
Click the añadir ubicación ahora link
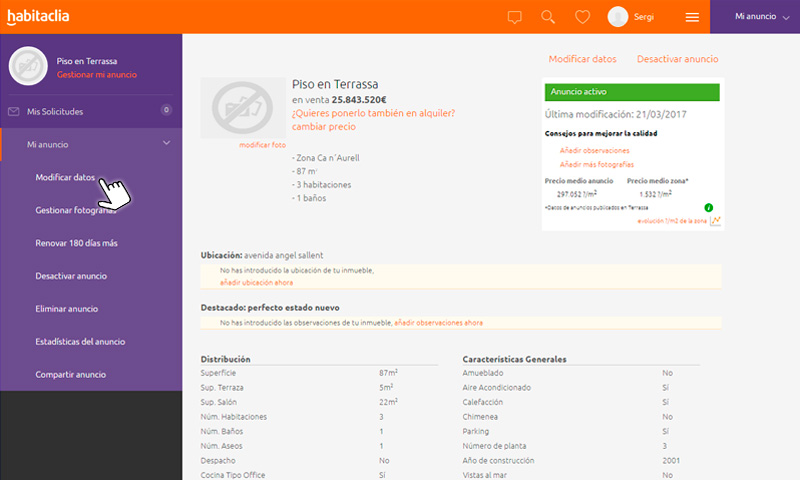pos(256,283)
